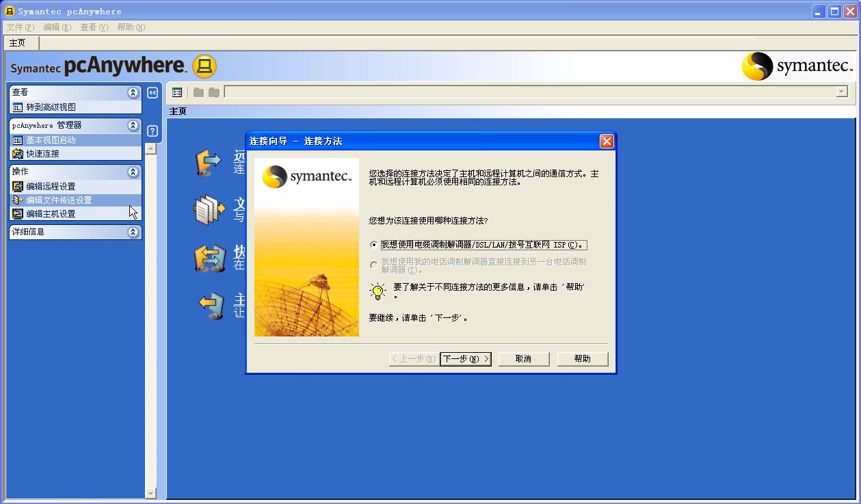Open the 文件 menu
This screenshot has height=504, width=861.
point(21,27)
